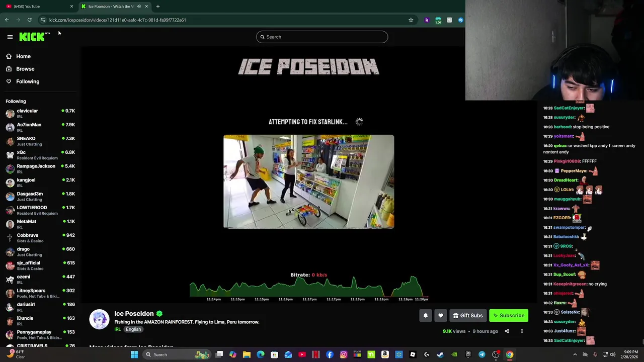Select IDuncle in the Following list
The width and height of the screenshot is (644, 362).
40,321
